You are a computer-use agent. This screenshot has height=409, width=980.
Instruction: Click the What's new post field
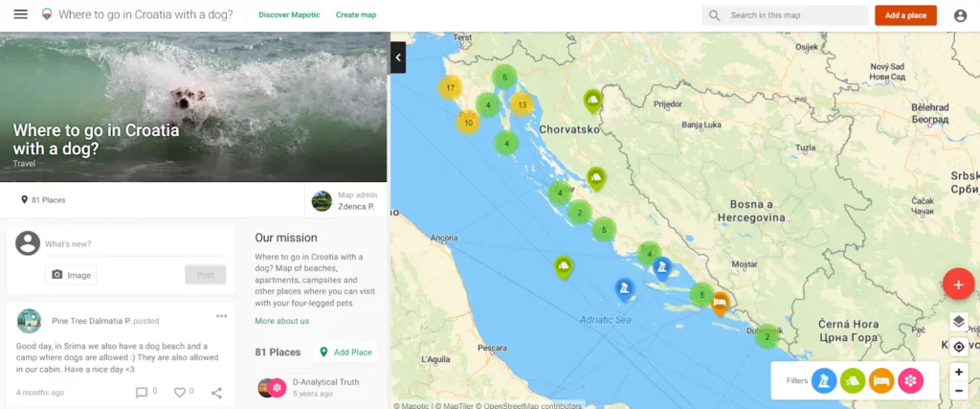click(x=135, y=244)
